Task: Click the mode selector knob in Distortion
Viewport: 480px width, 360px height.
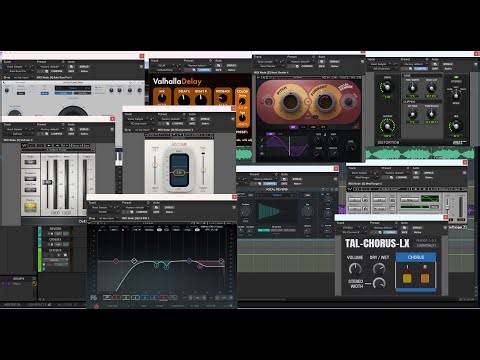Action: tap(456, 96)
